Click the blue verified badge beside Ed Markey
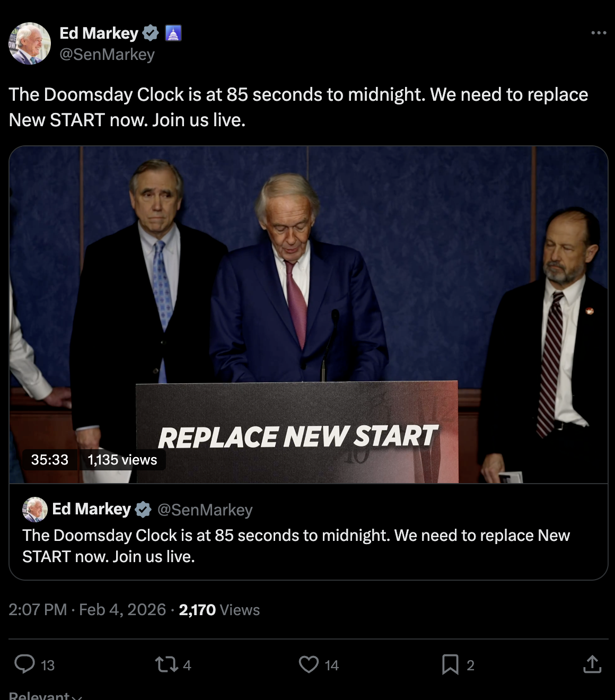 click(x=151, y=33)
